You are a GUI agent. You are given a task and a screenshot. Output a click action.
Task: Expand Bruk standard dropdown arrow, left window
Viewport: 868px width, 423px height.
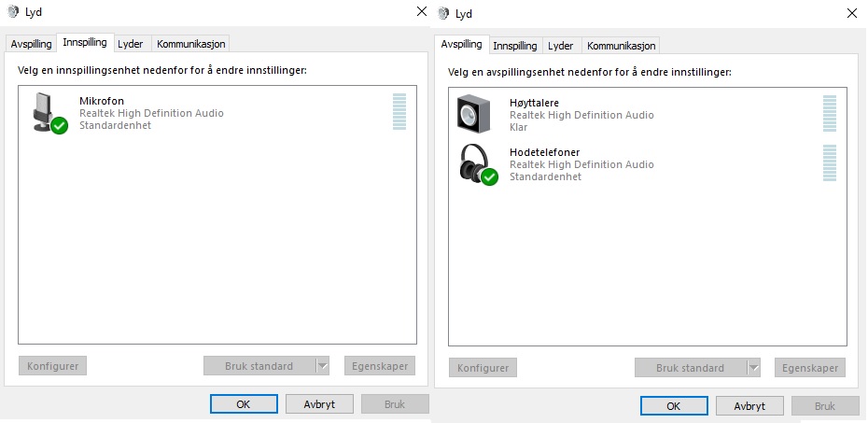(323, 366)
